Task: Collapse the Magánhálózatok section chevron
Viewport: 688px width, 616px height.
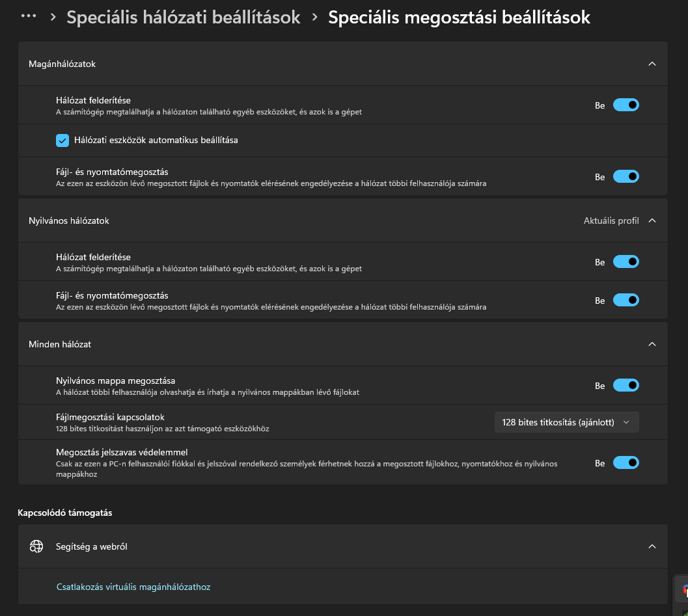Action: point(652,64)
